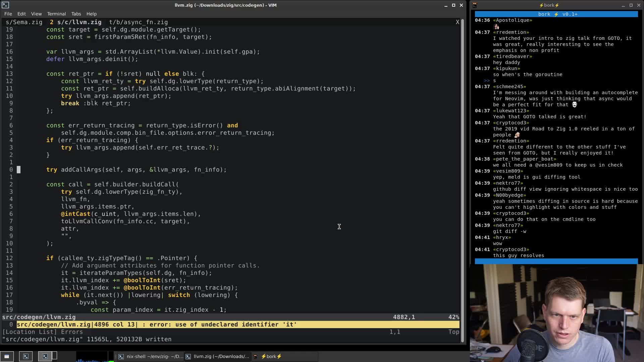
Task: Click the 'try addCallArgs' code line
Action: (x=136, y=170)
